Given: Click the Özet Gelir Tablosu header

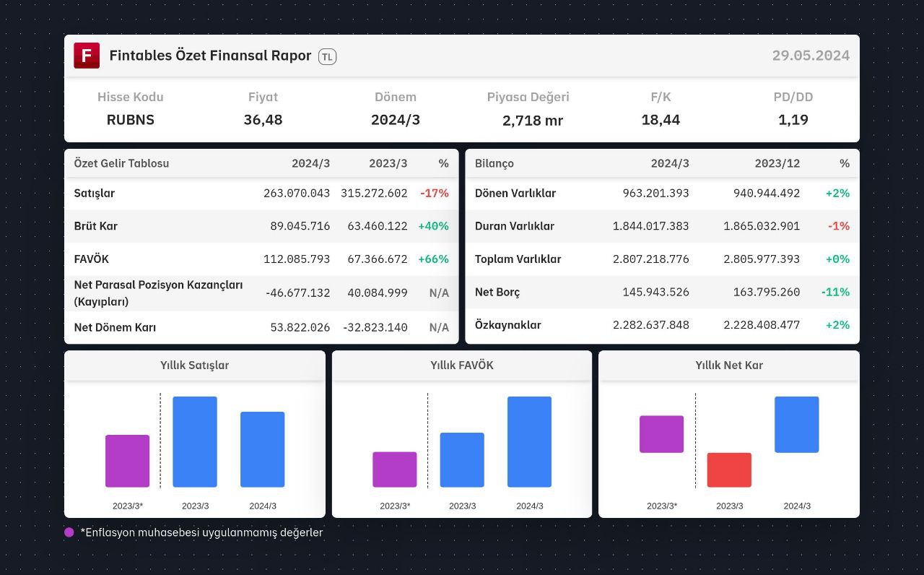Looking at the screenshot, I should [121, 163].
